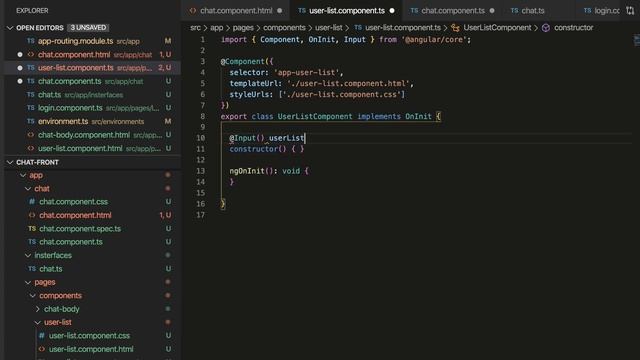Image resolution: width=640 pixels, height=360 pixels.
Task: Click the constructor breadcrumb
Action: click(x=573, y=28)
